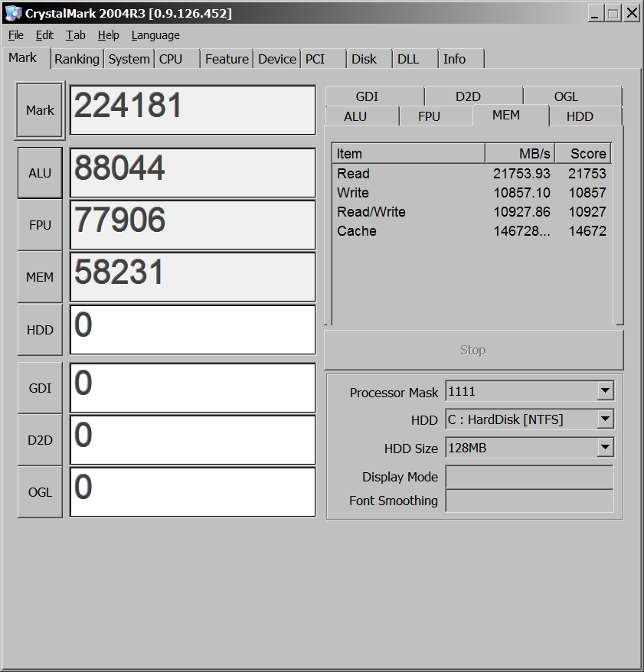The height and width of the screenshot is (672, 644).
Task: Open the File menu
Action: pos(16,35)
